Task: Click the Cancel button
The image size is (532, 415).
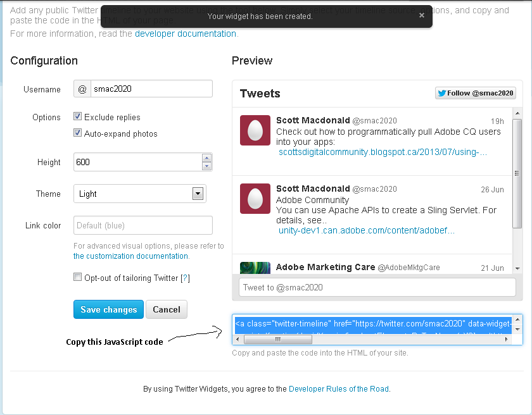Action: pos(166,309)
